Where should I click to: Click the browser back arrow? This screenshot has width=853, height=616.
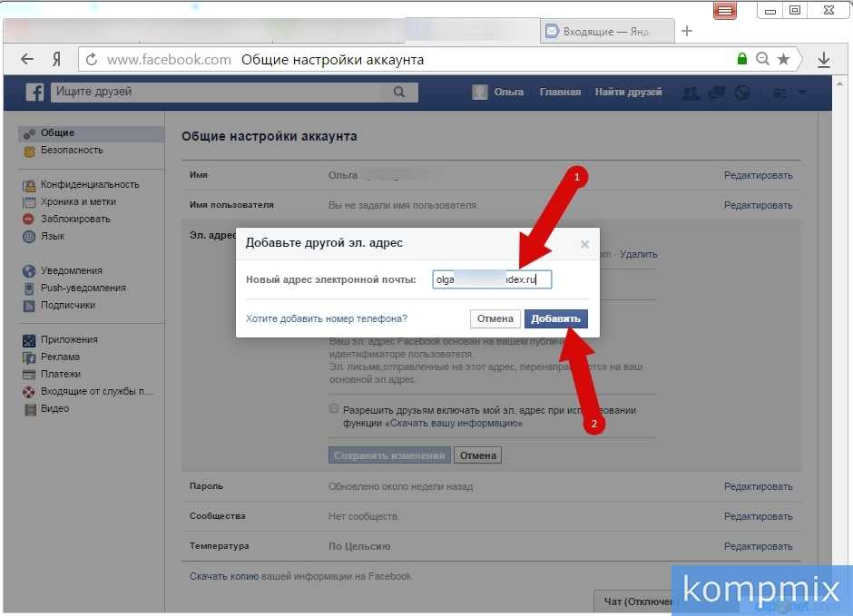(x=27, y=60)
